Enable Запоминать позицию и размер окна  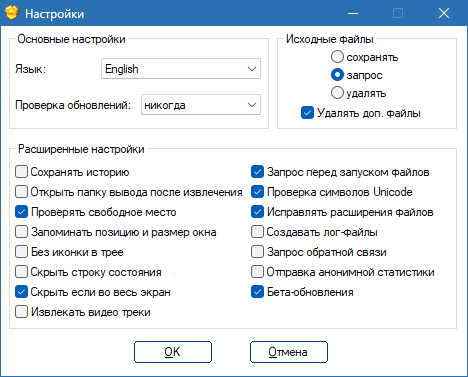pos(21,232)
